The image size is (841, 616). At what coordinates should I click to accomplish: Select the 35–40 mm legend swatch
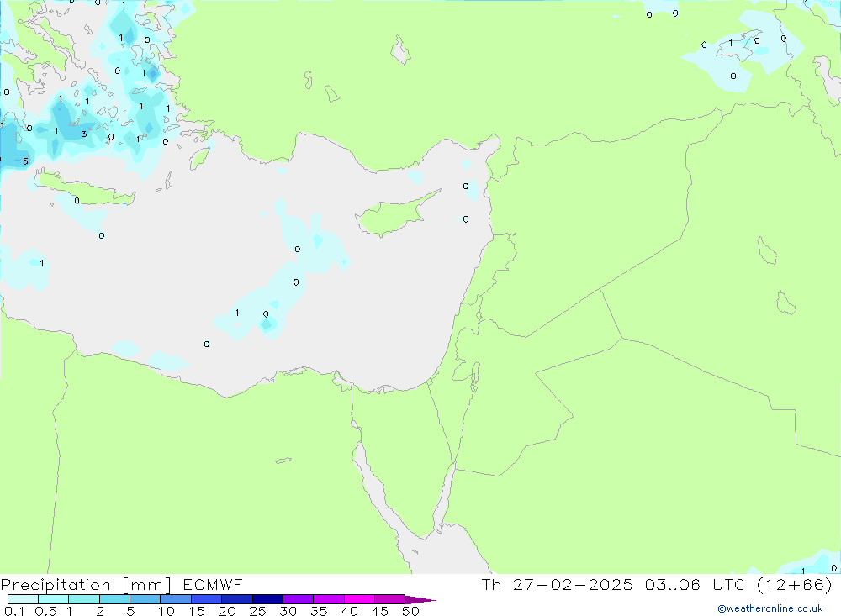[328, 599]
